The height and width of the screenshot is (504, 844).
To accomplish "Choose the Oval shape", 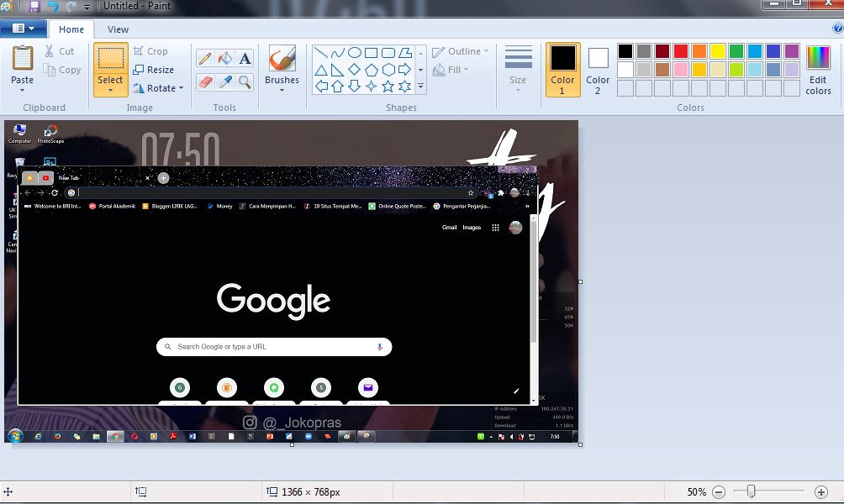I will [354, 53].
